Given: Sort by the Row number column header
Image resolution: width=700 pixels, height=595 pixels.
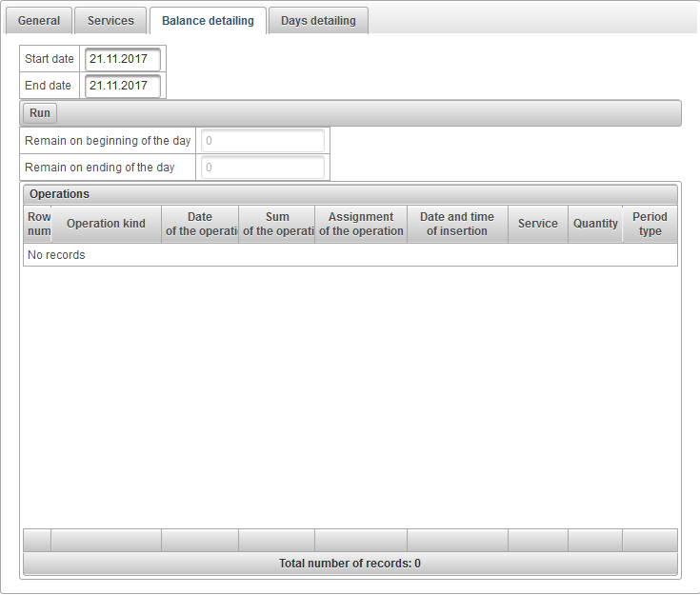Looking at the screenshot, I should [38, 224].
